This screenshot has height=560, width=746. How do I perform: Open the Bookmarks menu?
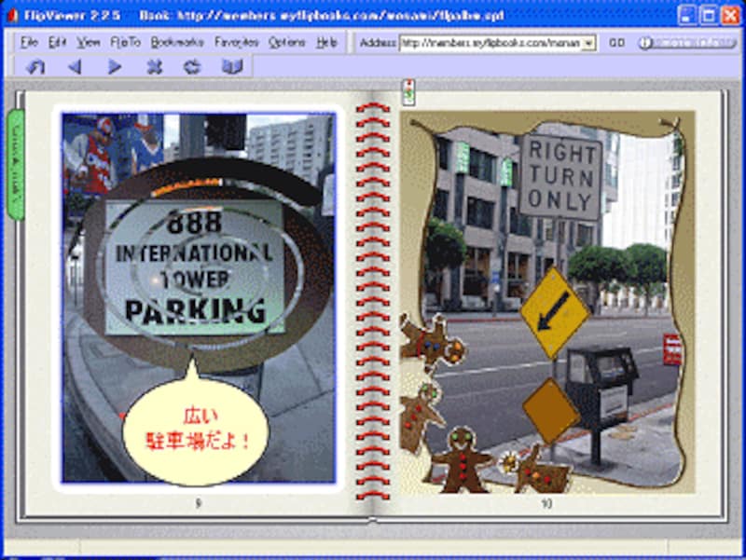tap(176, 43)
